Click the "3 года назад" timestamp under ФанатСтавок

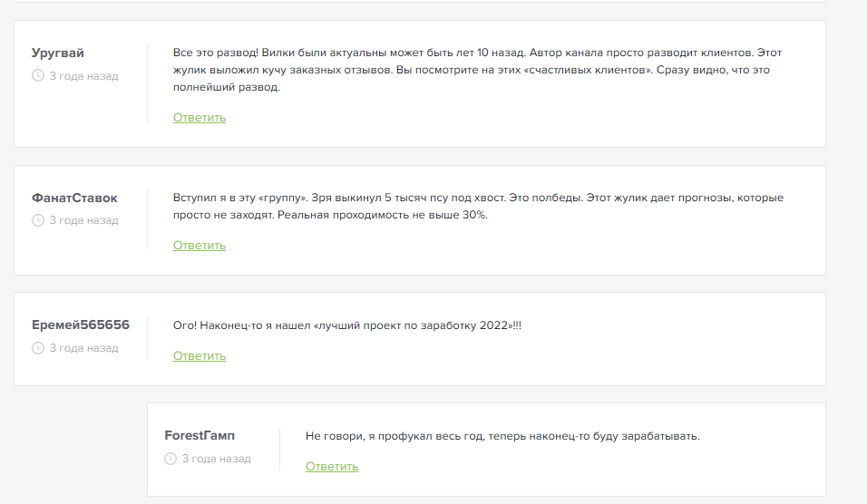click(83, 220)
